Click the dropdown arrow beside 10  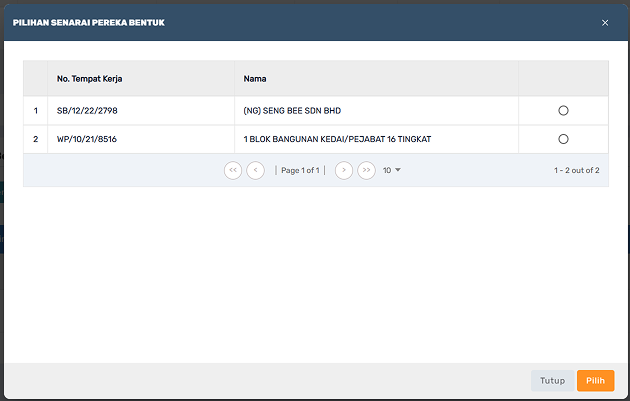click(398, 170)
